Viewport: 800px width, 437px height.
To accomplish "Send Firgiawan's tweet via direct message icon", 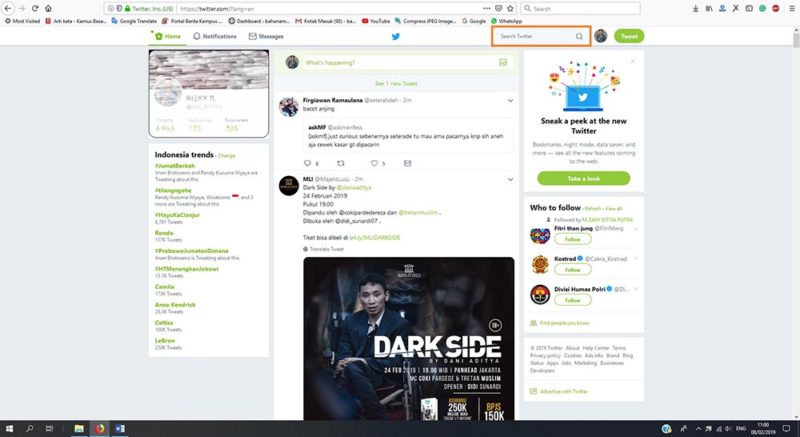I will tap(407, 163).
